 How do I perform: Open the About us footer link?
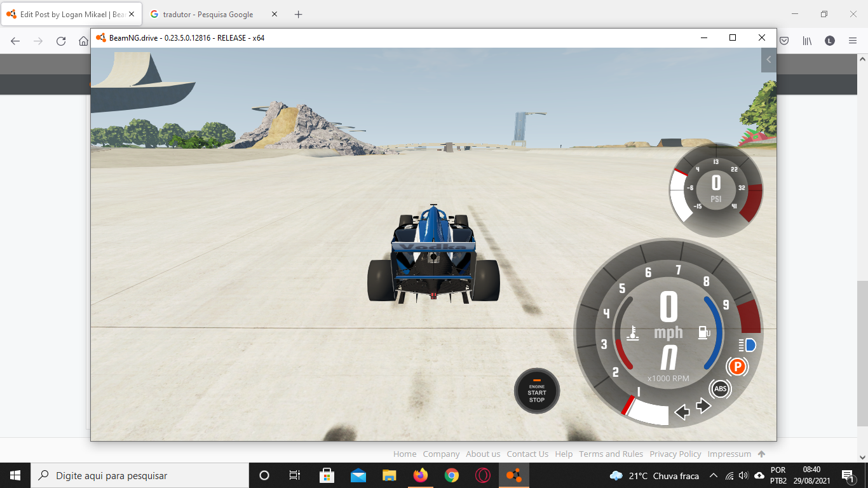coord(483,454)
